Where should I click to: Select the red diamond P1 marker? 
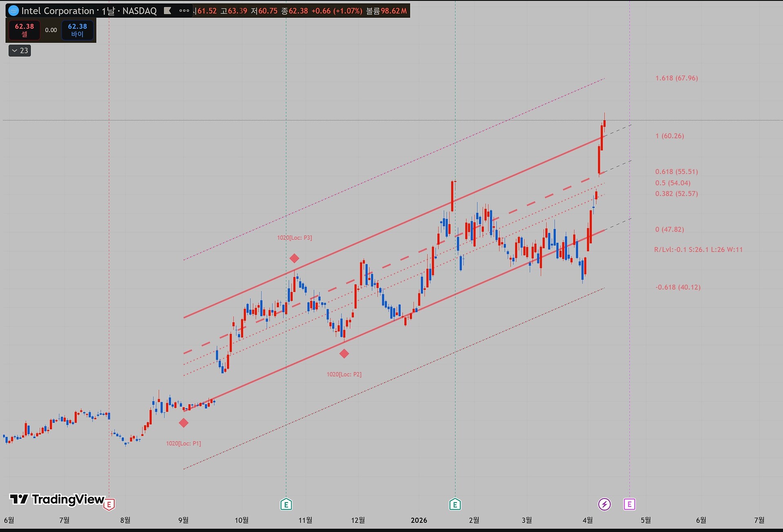(x=184, y=423)
